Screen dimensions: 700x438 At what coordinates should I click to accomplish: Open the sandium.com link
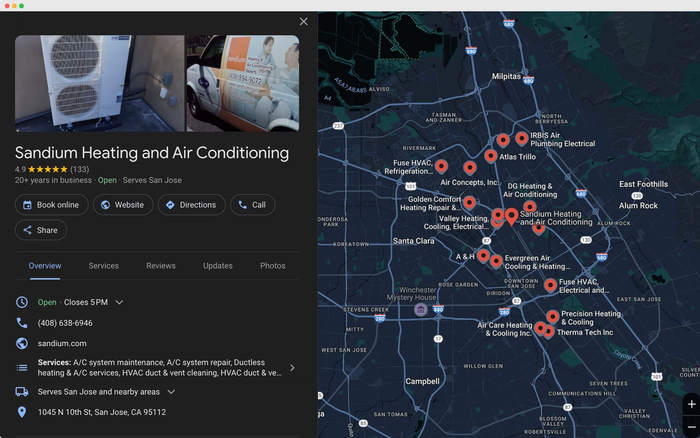click(x=62, y=343)
